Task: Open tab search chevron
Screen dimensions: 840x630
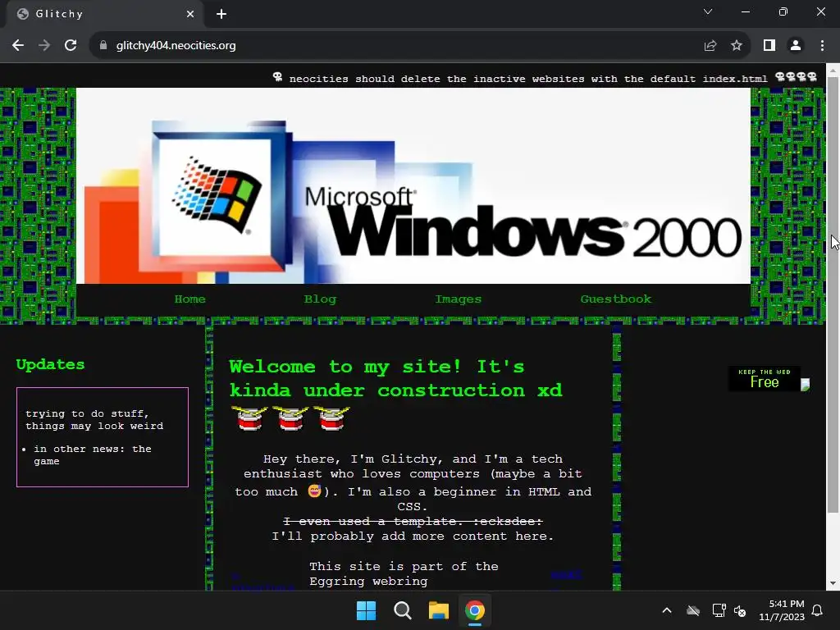Action: [708, 11]
